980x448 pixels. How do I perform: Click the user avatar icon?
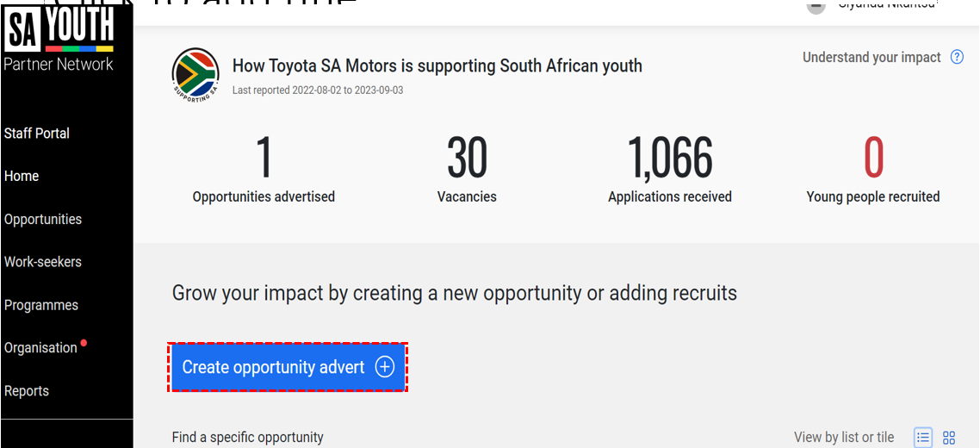[x=816, y=6]
